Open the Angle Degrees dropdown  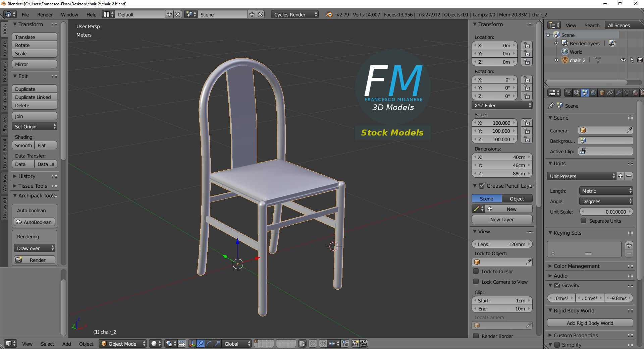(606, 201)
